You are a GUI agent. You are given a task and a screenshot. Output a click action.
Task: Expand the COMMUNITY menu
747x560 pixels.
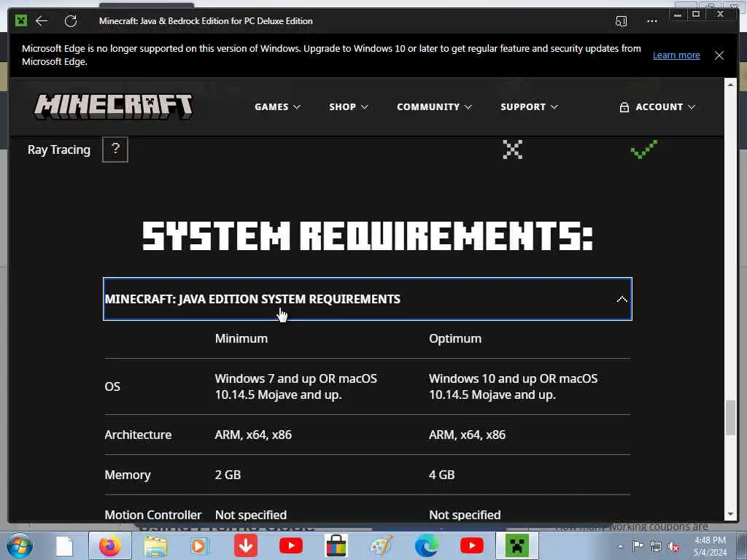pyautogui.click(x=434, y=106)
